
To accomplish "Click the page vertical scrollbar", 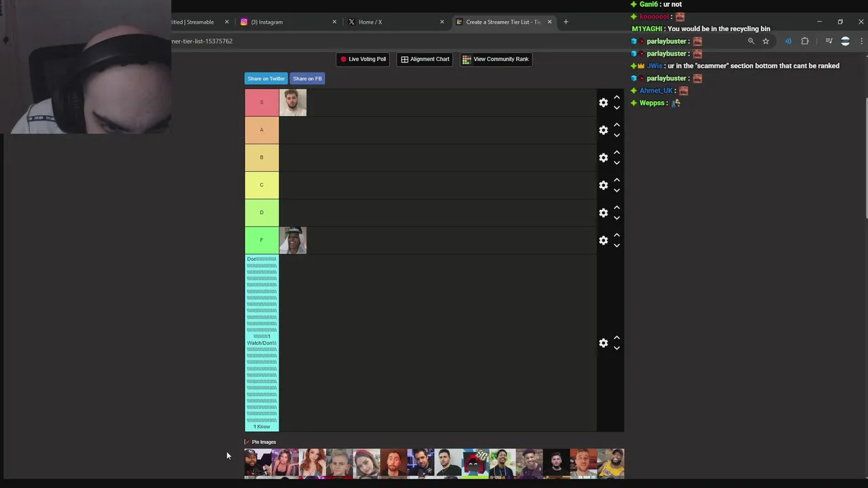I will point(866,159).
